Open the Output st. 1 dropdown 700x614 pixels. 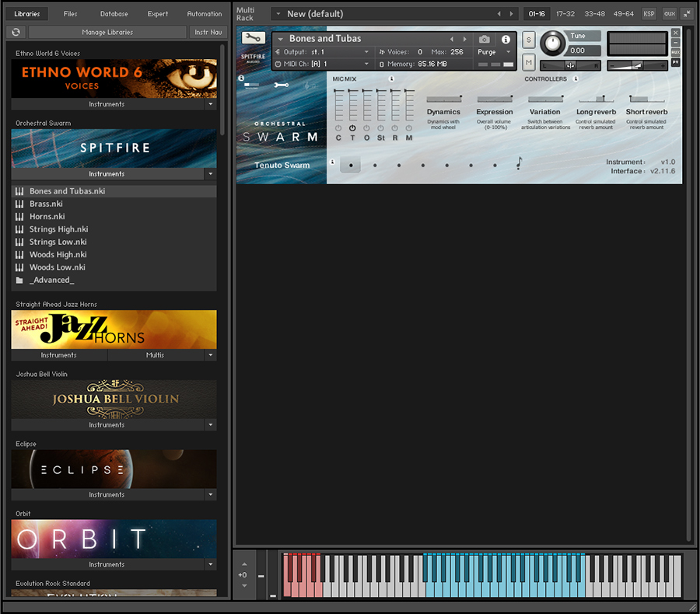(322, 52)
